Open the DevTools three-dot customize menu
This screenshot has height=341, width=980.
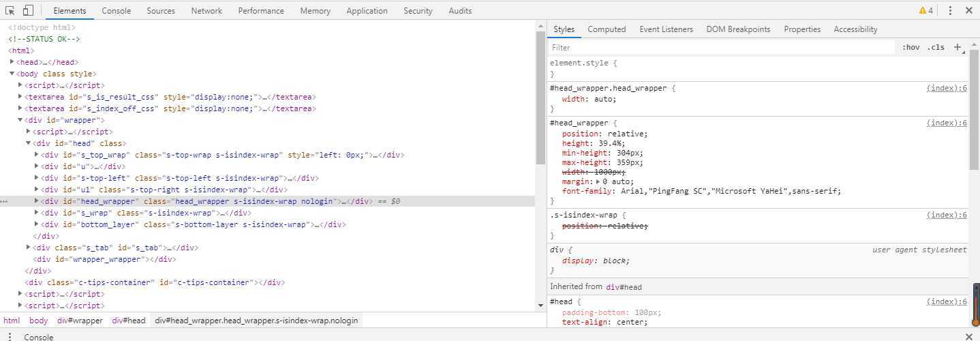coord(950,10)
